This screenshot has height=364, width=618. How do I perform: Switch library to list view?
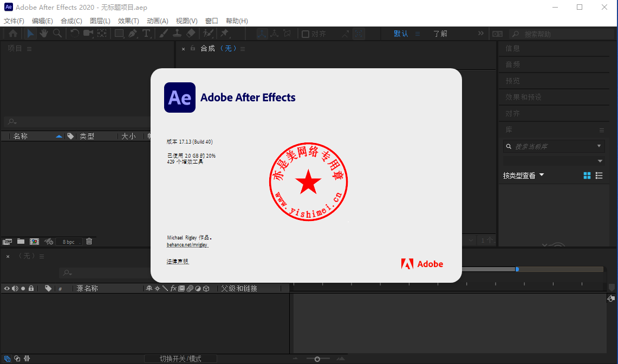(599, 175)
